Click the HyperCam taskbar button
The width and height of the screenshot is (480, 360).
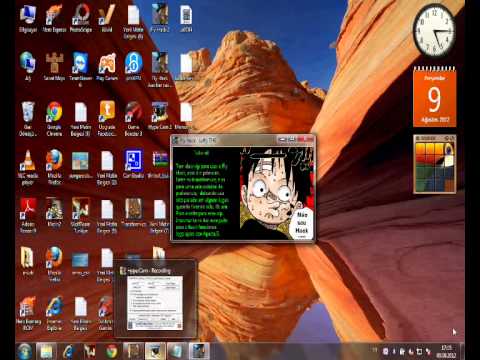pyautogui.click(x=155, y=351)
